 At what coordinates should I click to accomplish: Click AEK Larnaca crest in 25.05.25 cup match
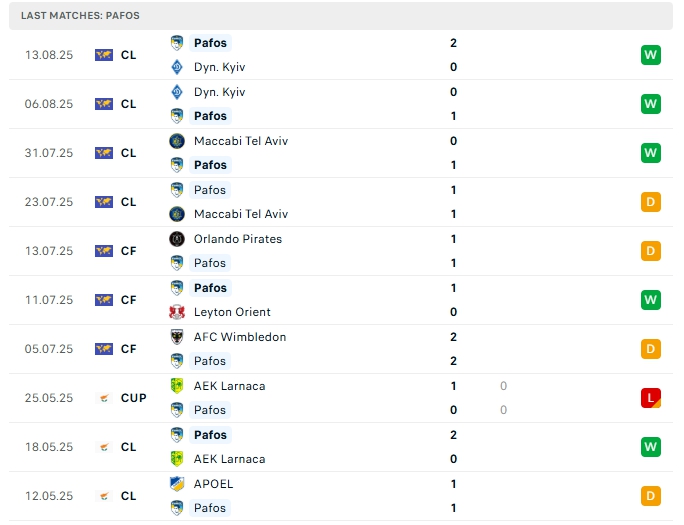click(177, 386)
